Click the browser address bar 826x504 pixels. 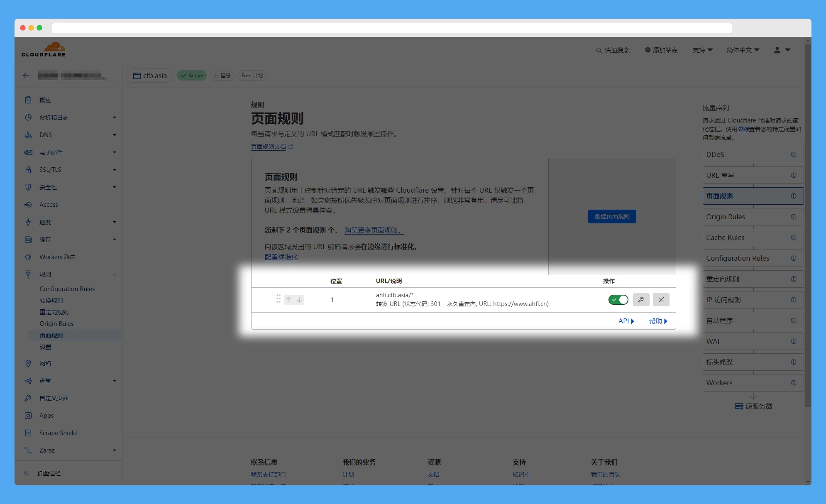click(x=391, y=28)
